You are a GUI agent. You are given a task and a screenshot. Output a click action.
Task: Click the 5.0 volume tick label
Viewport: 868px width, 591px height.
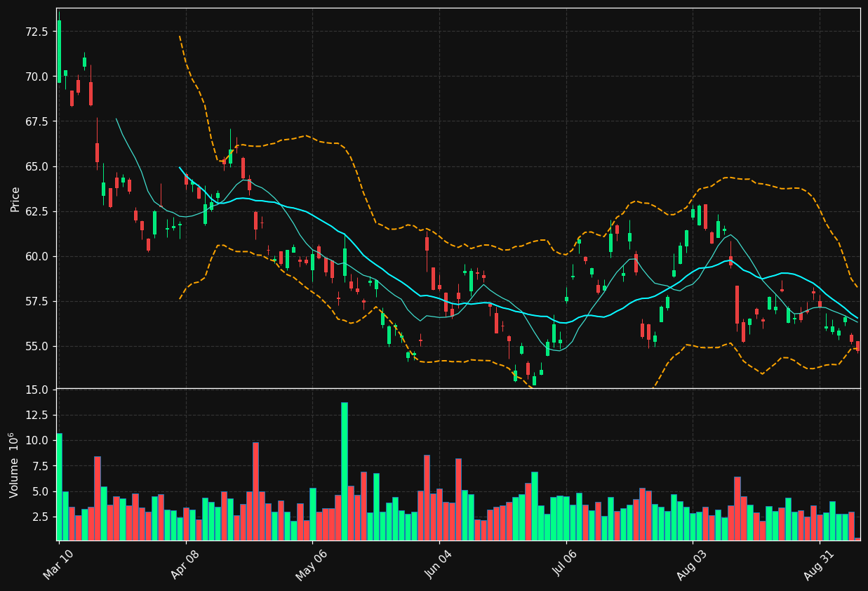(39, 491)
